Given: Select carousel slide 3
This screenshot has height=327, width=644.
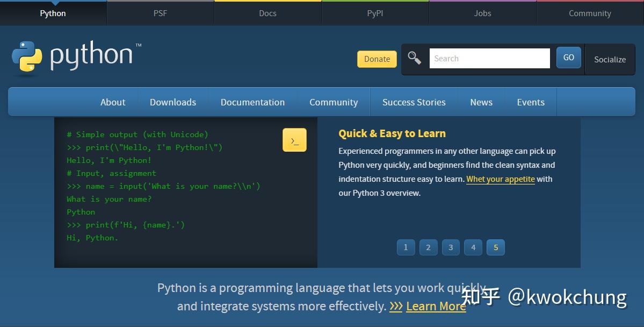Looking at the screenshot, I should 451,247.
